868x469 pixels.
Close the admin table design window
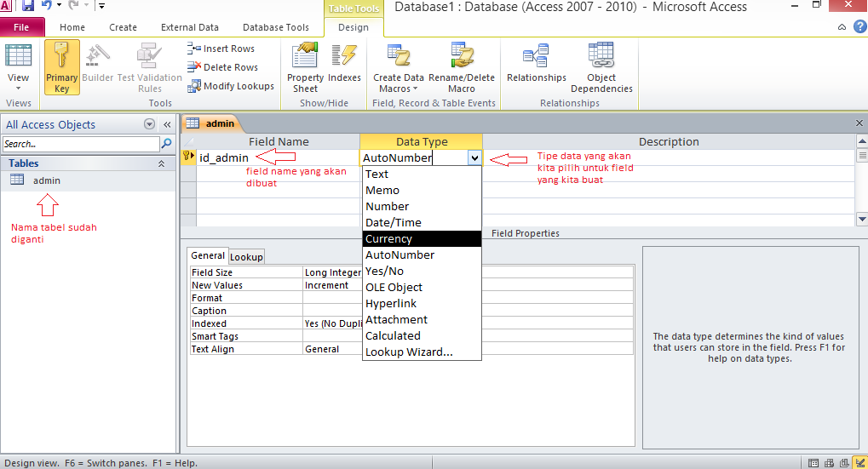[x=859, y=123]
